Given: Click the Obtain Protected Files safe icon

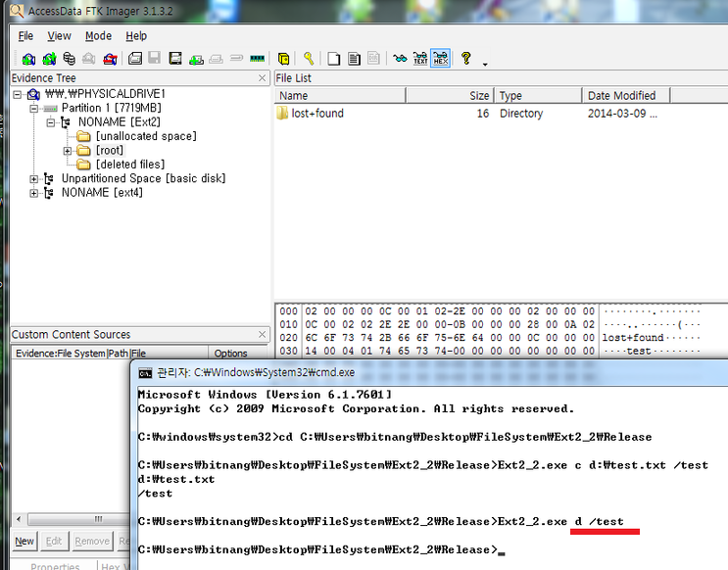Looking at the screenshot, I should click(284, 59).
